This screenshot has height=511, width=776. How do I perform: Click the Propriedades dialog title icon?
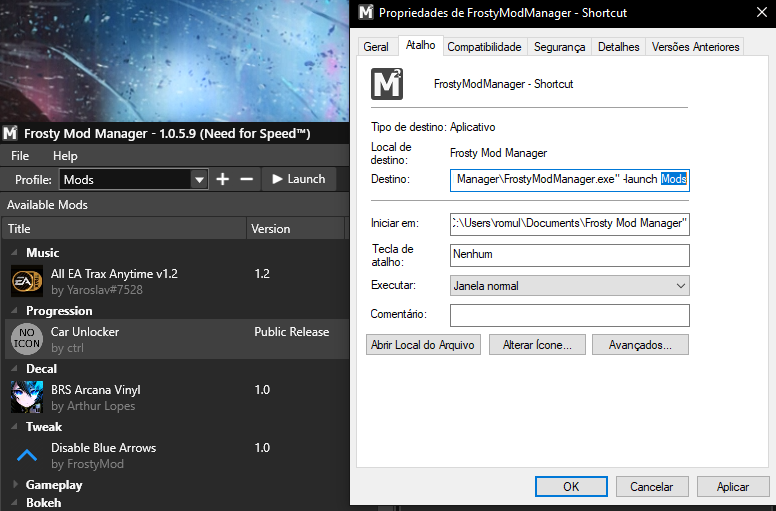(366, 12)
